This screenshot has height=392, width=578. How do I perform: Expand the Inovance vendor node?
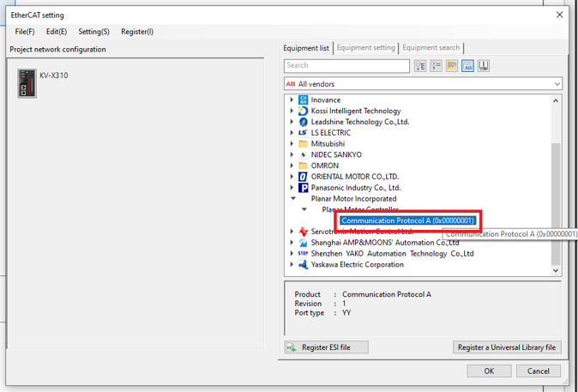tap(292, 100)
